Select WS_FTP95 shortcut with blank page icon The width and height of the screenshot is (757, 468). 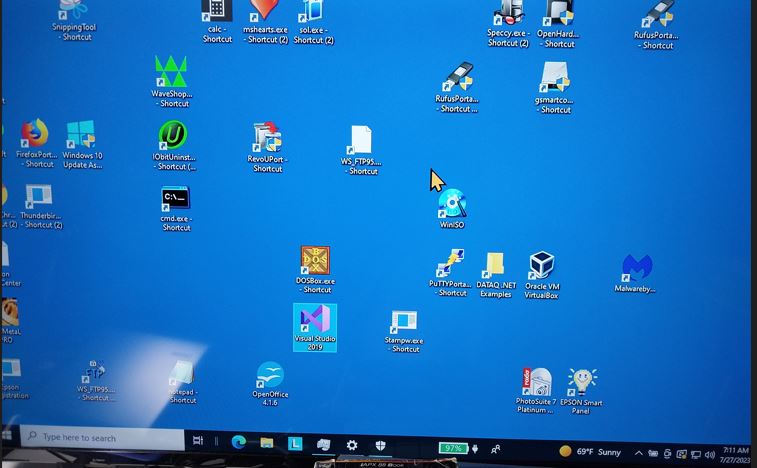pyautogui.click(x=361, y=150)
